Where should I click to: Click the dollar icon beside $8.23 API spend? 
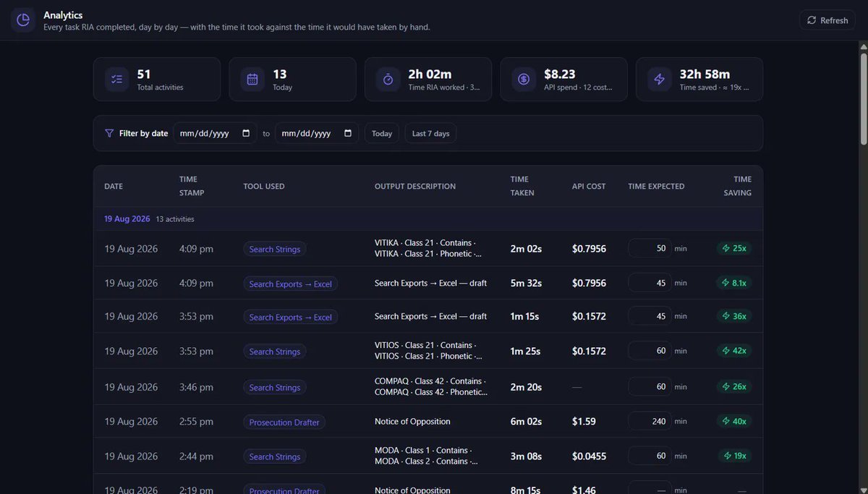tap(524, 80)
